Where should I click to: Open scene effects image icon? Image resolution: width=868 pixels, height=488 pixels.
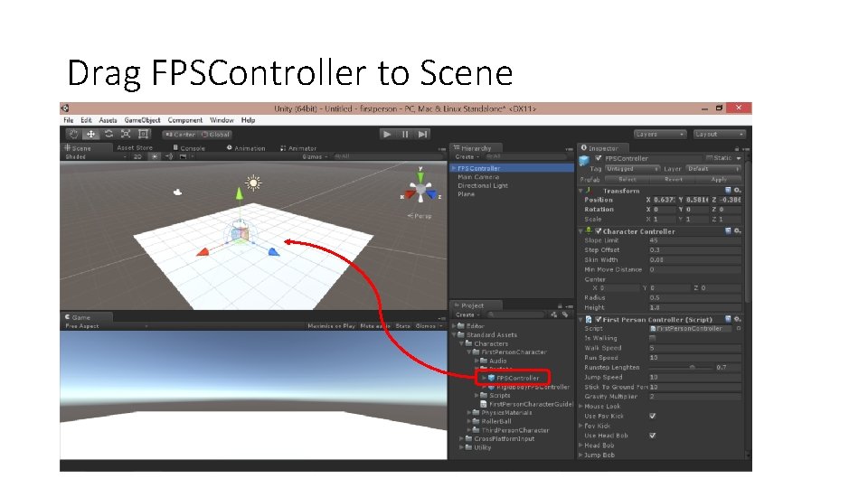(184, 156)
